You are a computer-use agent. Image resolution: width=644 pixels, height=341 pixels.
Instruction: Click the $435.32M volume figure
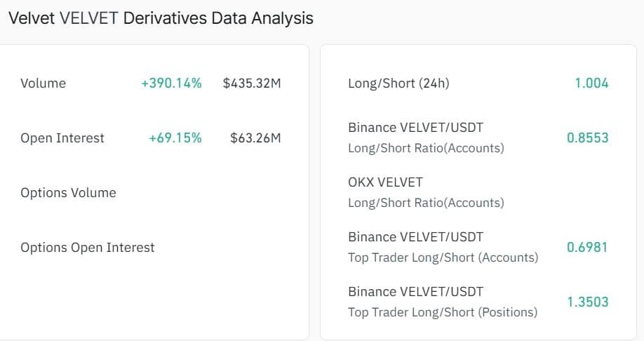coord(252,83)
